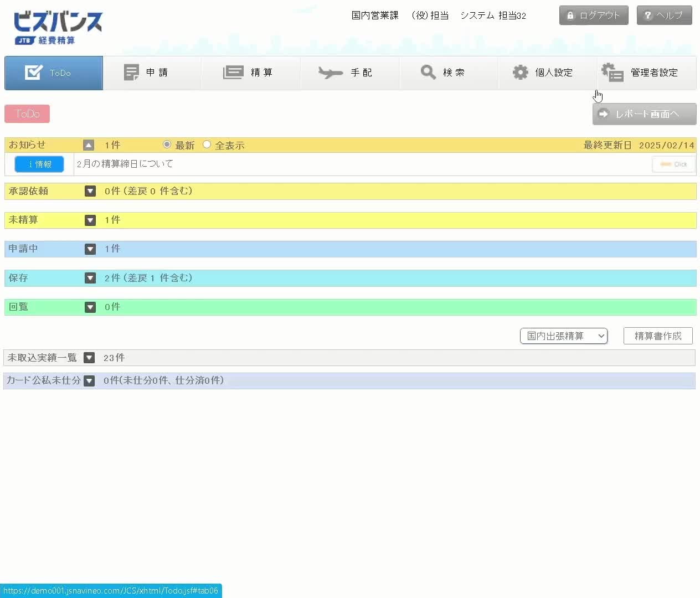The image size is (700, 598).
Task: Click the ビズバンス logo
Action: click(58, 28)
